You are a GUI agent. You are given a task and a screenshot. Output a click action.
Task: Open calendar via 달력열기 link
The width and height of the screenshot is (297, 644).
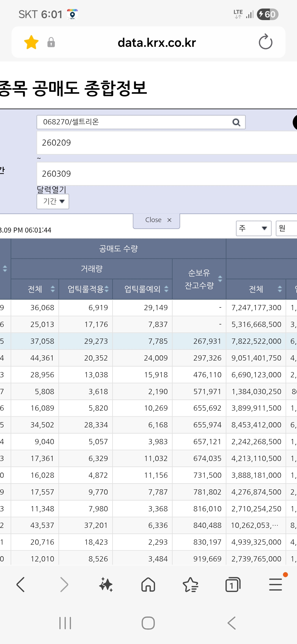(x=51, y=189)
